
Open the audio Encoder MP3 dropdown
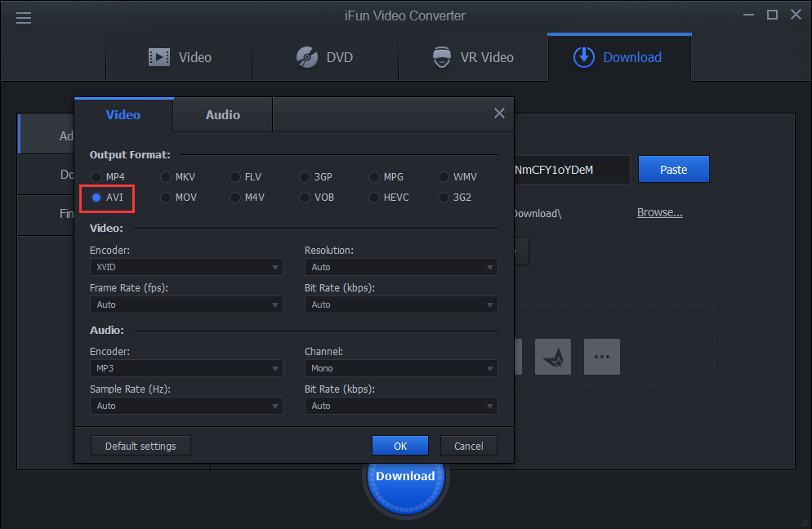186,368
